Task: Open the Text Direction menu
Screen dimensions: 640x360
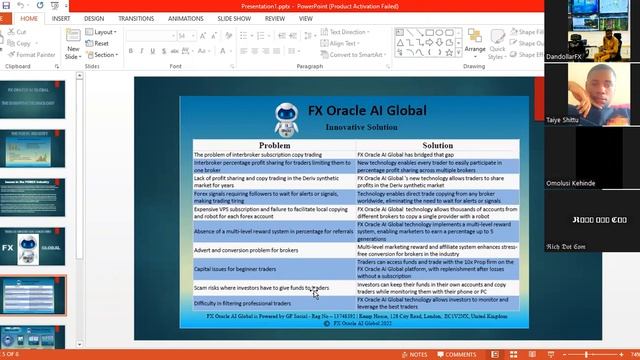Action: 345,32
